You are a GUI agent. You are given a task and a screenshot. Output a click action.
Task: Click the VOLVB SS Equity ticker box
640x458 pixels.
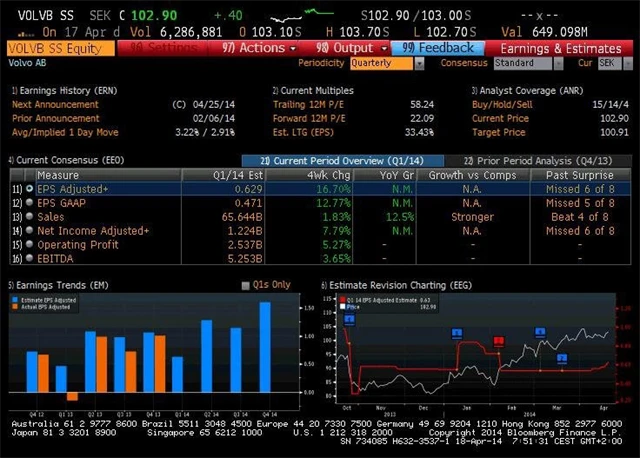click(x=60, y=49)
